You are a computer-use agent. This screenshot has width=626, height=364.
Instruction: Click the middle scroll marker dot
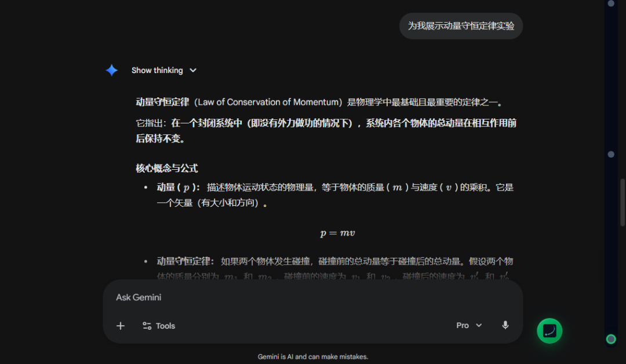[x=611, y=154]
